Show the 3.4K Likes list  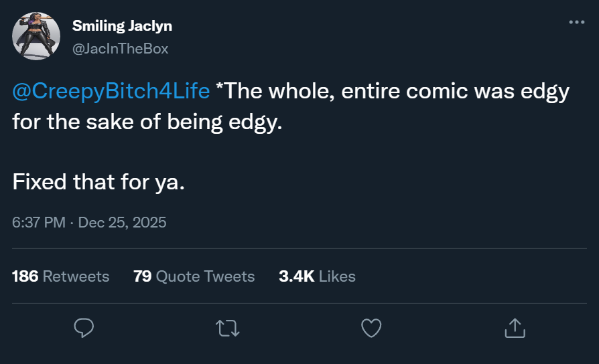pyautogui.click(x=317, y=276)
